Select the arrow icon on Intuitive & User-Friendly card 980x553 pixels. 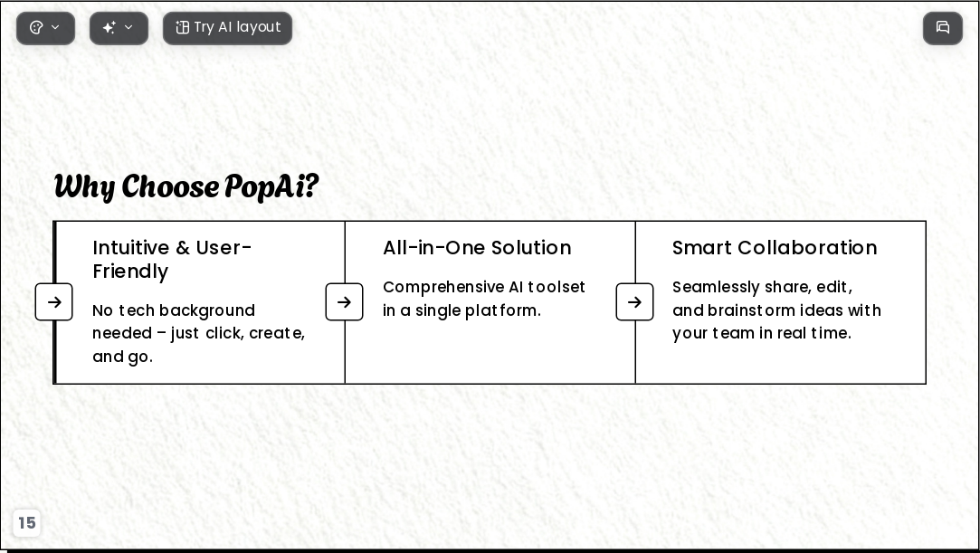coord(53,301)
